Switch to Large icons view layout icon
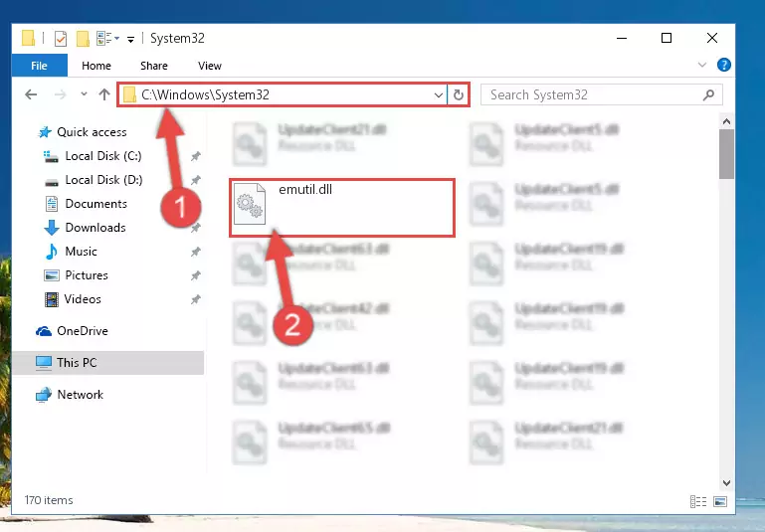 point(720,501)
